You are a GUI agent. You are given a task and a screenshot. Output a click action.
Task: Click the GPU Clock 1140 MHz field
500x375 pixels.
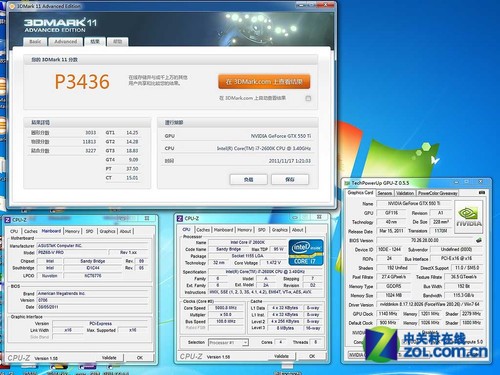point(387,314)
